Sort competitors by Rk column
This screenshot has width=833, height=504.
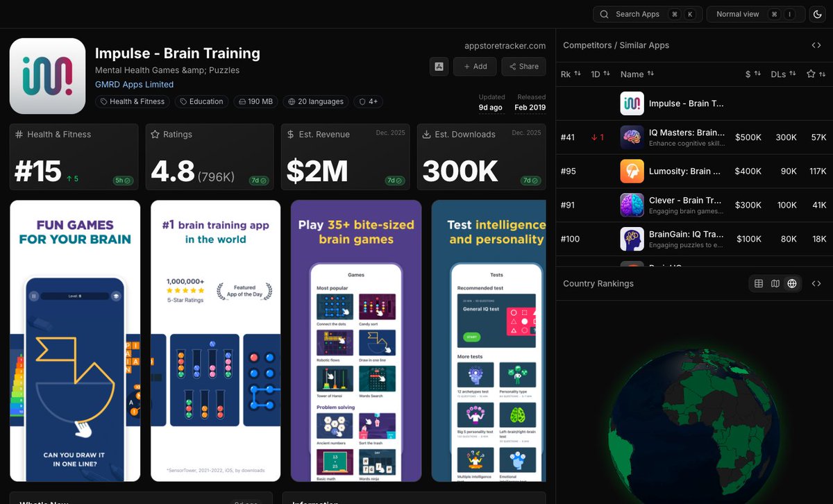pos(571,74)
